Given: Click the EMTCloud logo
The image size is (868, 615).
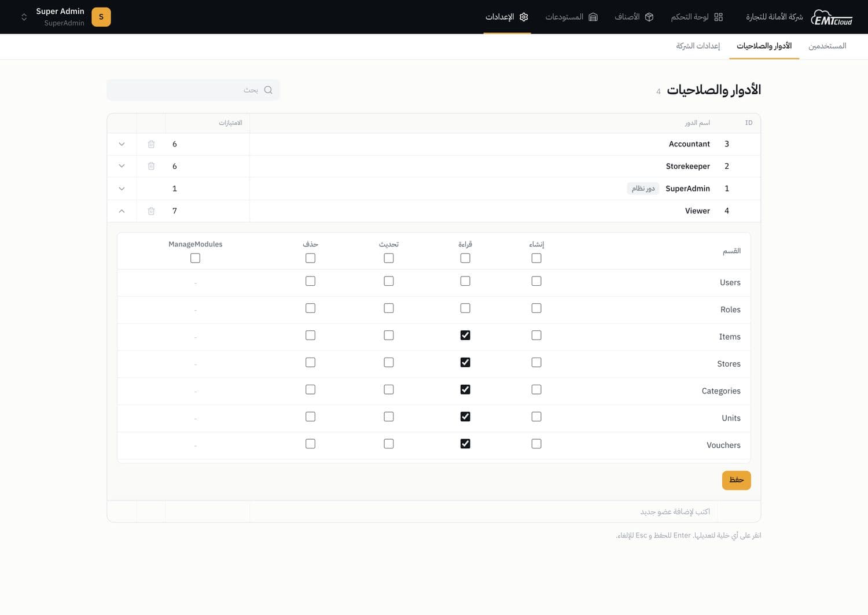Looking at the screenshot, I should point(831,17).
